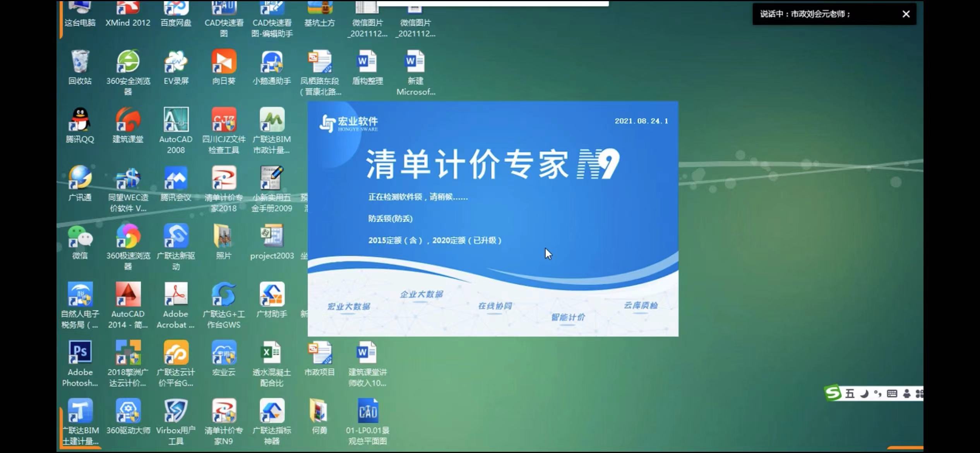Open 这台电脑 icon
980x453 pixels.
point(80,14)
